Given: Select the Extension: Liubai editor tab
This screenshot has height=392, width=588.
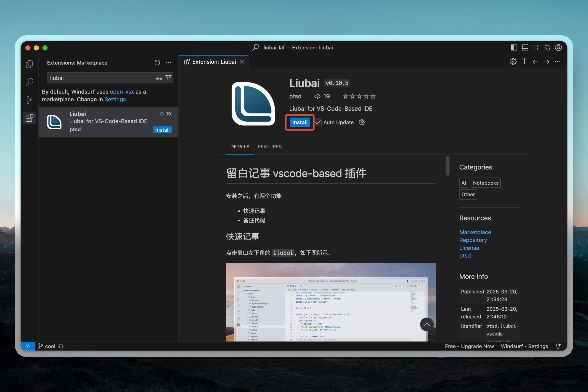Looking at the screenshot, I should 214,62.
